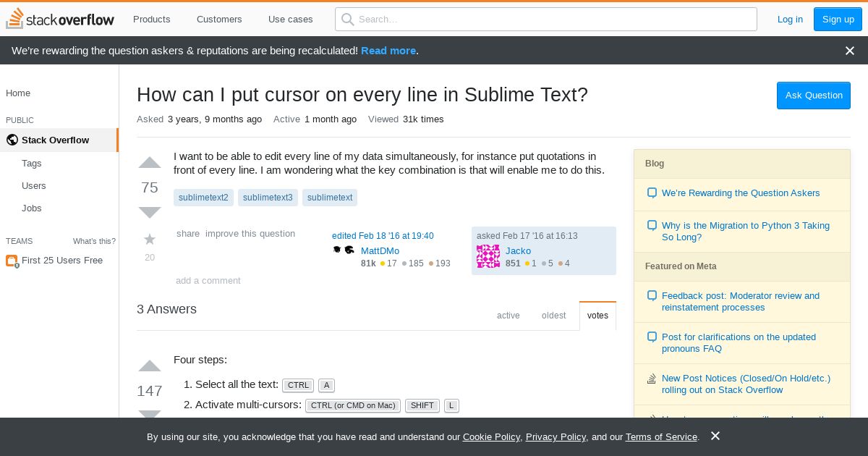Click the 31k times viewed text
This screenshot has width=868, height=456.
(x=423, y=119)
